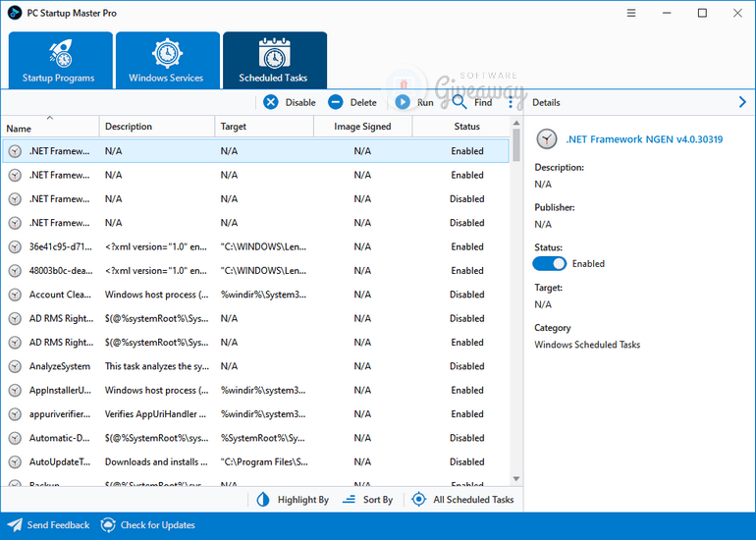Click the clock icon in the Details panel

pos(546,138)
